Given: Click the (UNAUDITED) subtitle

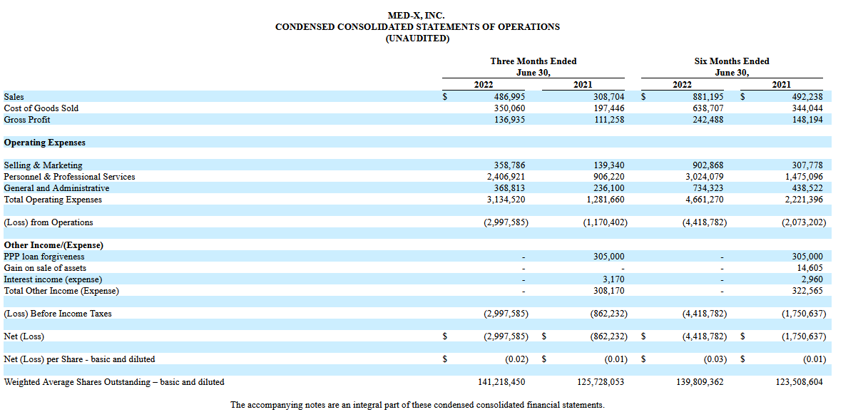Looking at the screenshot, I should point(417,38).
